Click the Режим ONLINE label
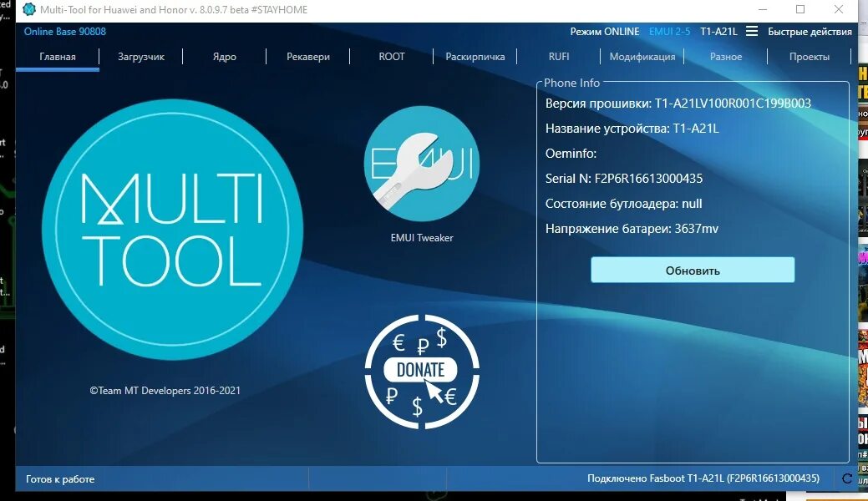Image resolution: width=868 pixels, height=501 pixels. pos(605,32)
